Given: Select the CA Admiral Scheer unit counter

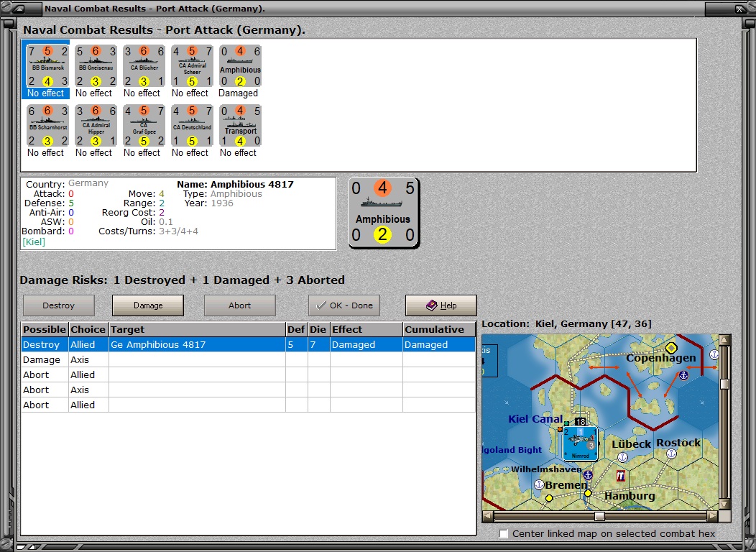Looking at the screenshot, I should click(x=192, y=66).
